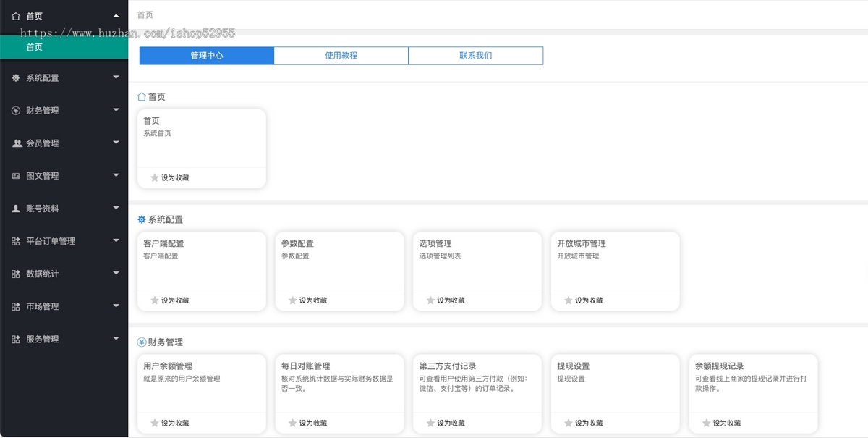Image resolution: width=868 pixels, height=438 pixels.
Task: Click the yen icon of 财务管理 section heading
Action: (142, 342)
